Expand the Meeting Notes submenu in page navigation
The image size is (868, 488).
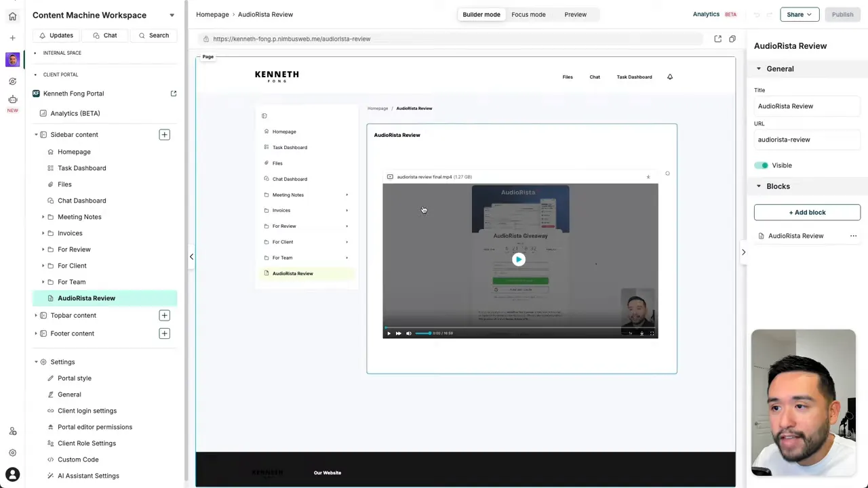point(347,195)
